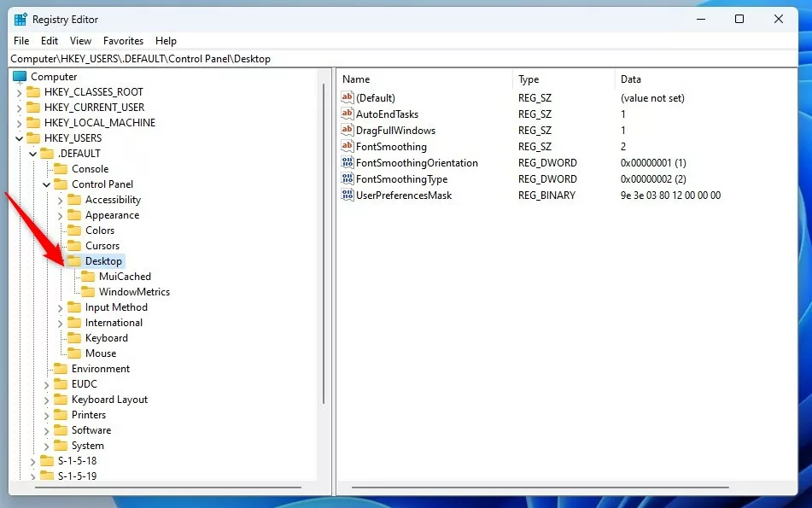Expand the HKEY_CURRENT_USER key
Screen dimensions: 812x508
(19, 108)
